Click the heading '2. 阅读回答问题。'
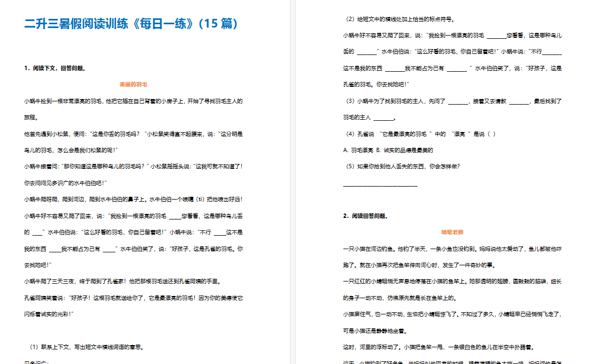Viewport: 597px width, 364px height. pyautogui.click(x=365, y=216)
